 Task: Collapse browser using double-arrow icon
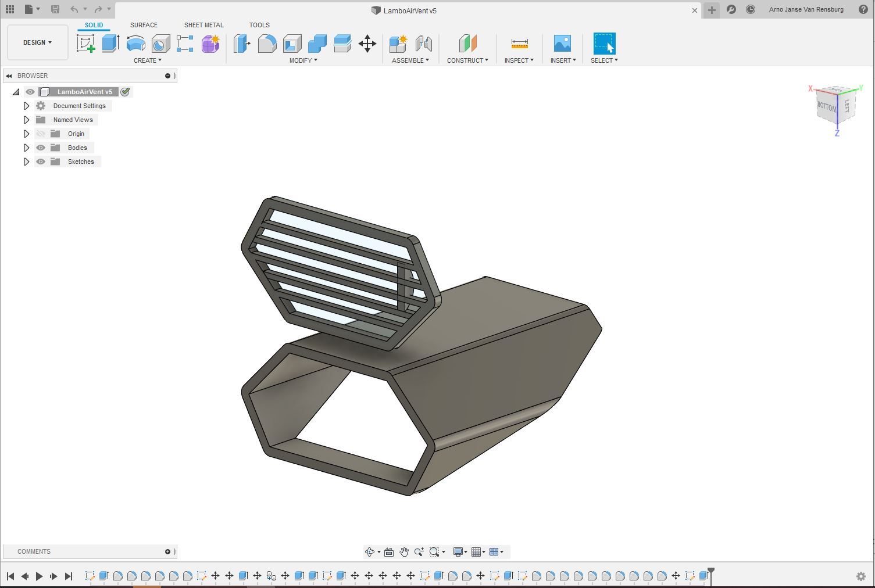click(9, 76)
